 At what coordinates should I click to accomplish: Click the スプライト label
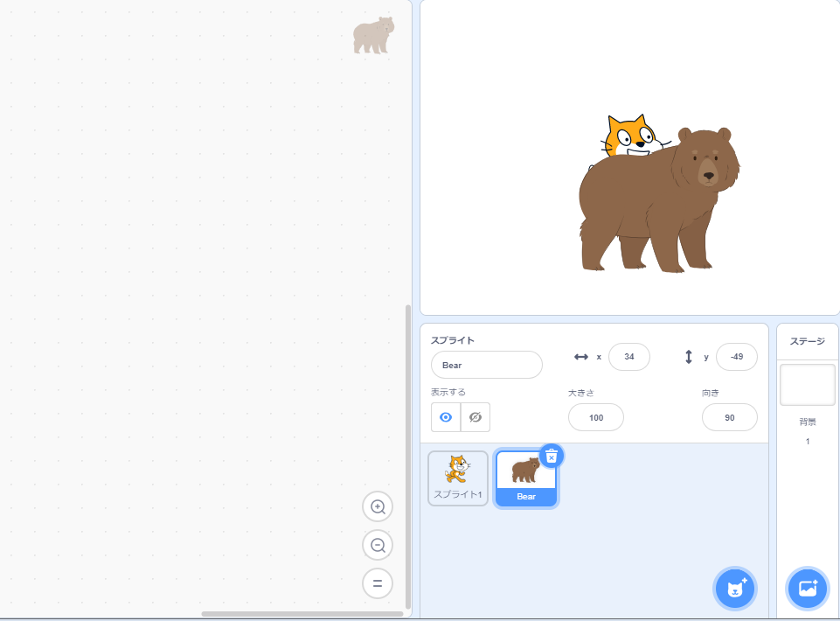tap(453, 340)
